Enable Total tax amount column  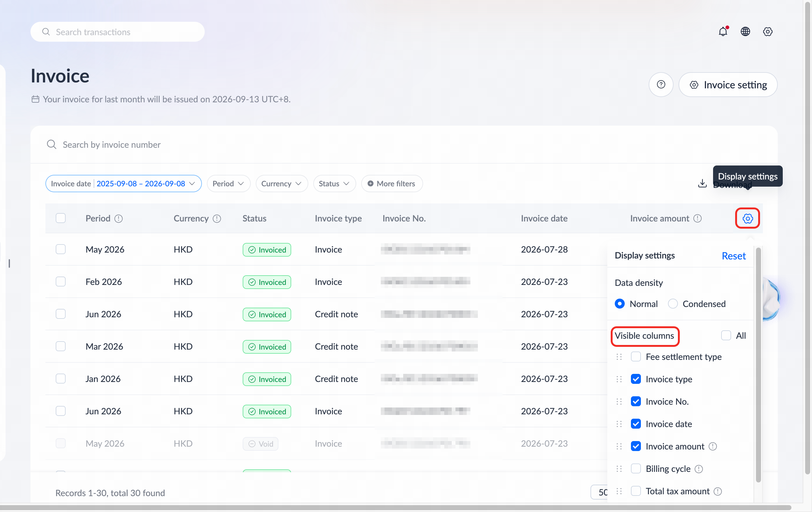(636, 491)
